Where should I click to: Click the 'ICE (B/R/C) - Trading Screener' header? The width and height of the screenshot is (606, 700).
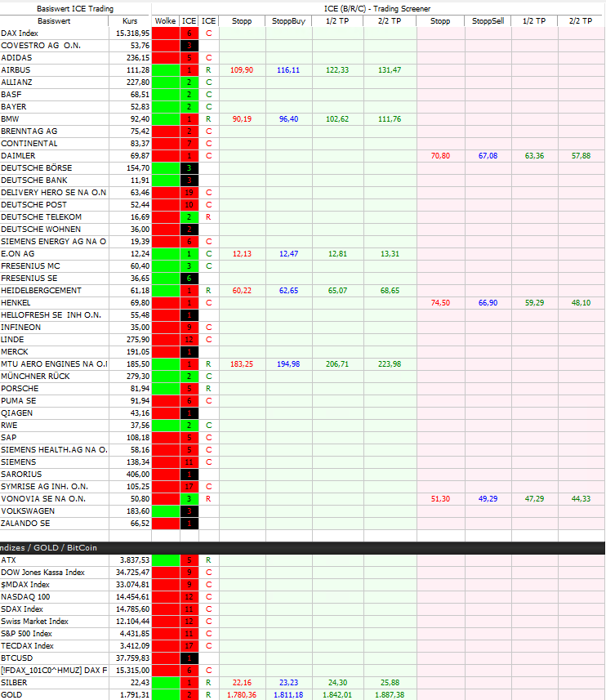[x=377, y=8]
